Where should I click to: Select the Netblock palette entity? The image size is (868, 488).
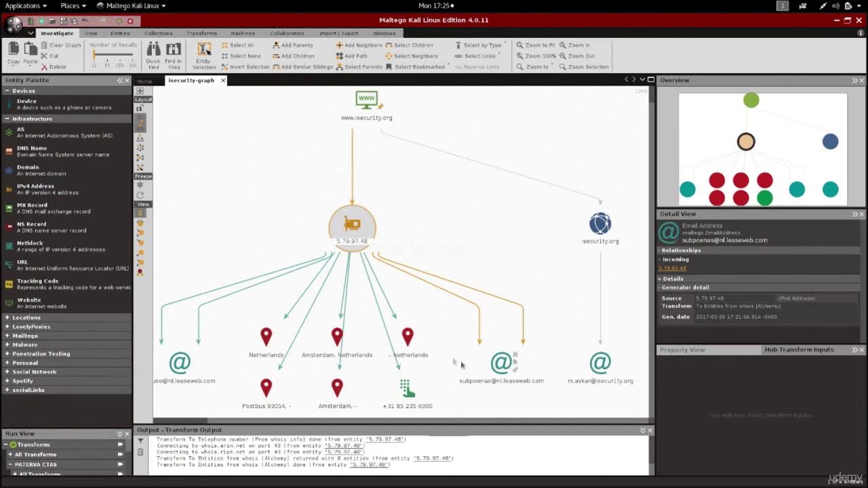click(66, 246)
